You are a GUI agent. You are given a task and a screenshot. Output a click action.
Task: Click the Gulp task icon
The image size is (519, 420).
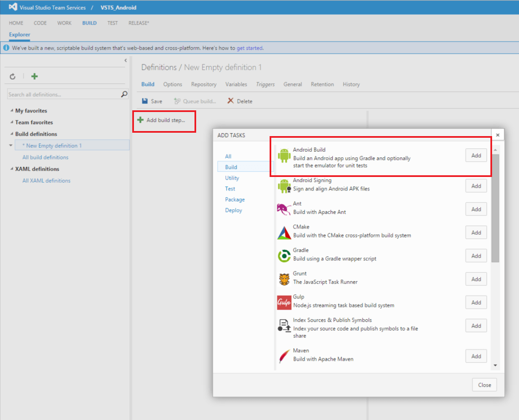(284, 302)
